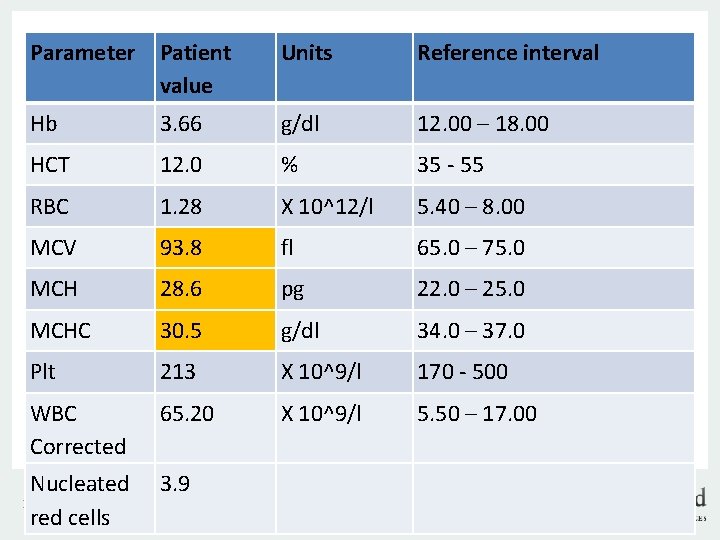Image resolution: width=720 pixels, height=540 pixels.
Task: Select the Patient value header cell
Action: click(x=195, y=68)
